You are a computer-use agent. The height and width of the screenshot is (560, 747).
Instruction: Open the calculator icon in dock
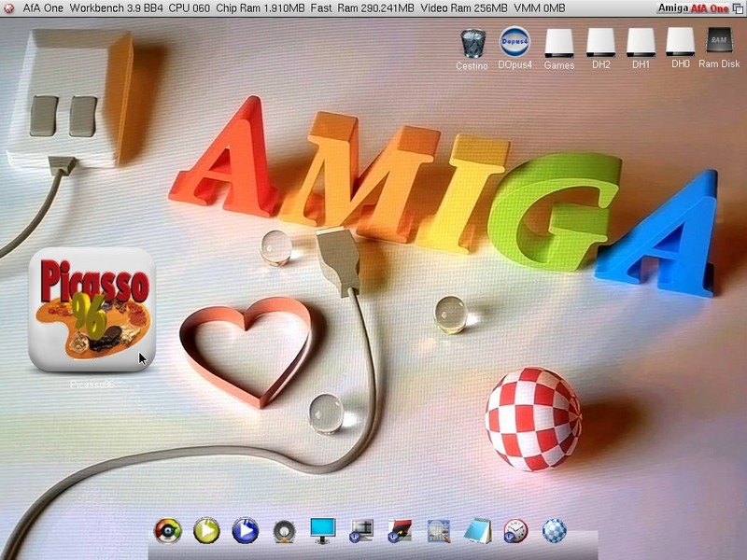tap(439, 531)
